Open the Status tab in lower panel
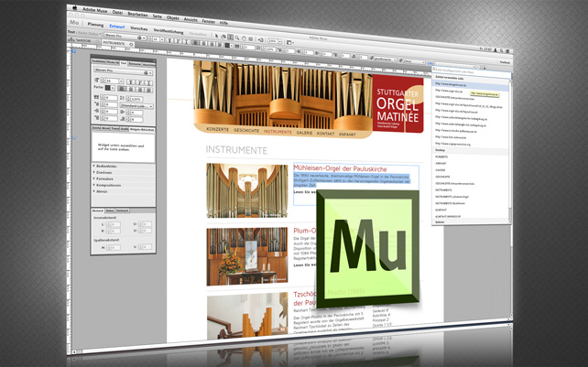 tap(110, 210)
